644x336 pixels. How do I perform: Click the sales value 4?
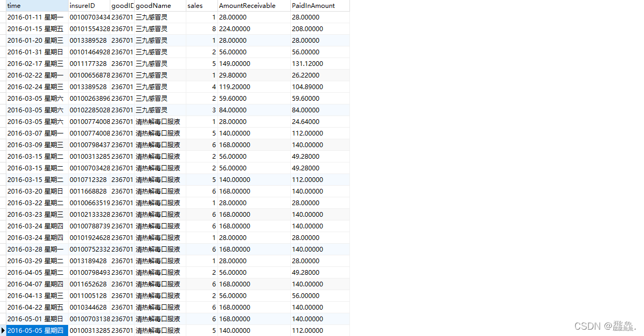pos(214,87)
